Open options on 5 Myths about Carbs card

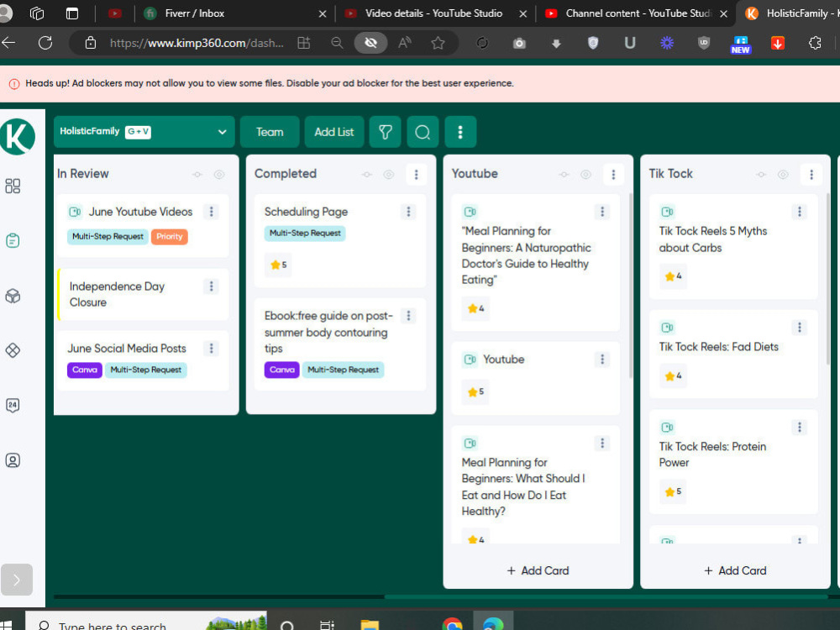pyautogui.click(x=800, y=212)
